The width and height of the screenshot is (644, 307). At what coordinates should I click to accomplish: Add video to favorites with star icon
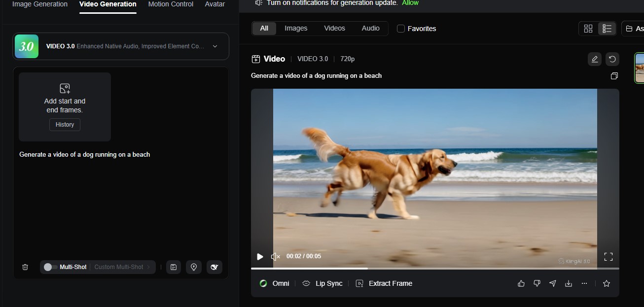607,283
